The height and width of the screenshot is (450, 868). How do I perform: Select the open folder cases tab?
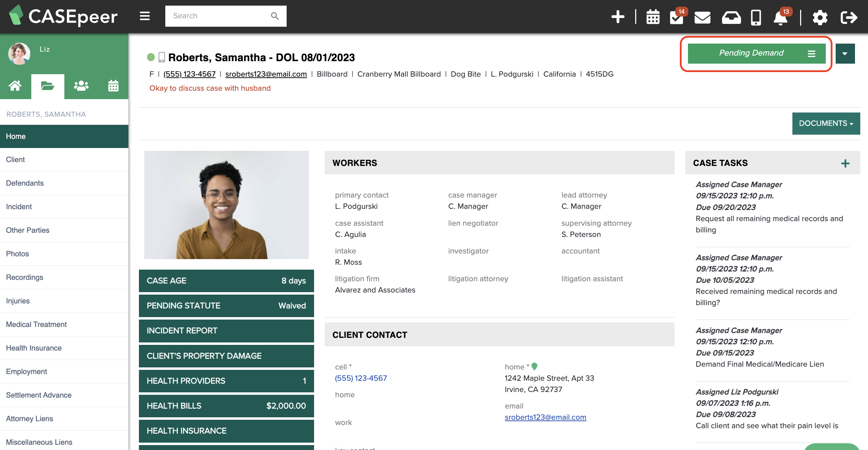47,86
